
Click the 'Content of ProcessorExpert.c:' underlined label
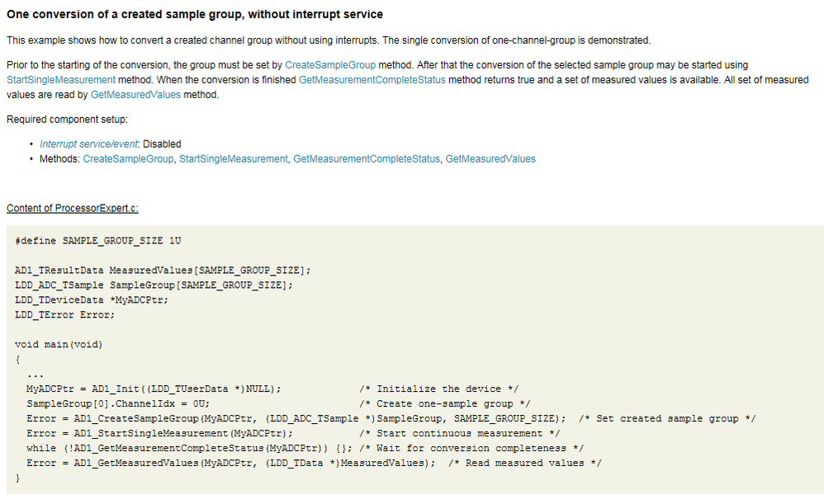[73, 208]
